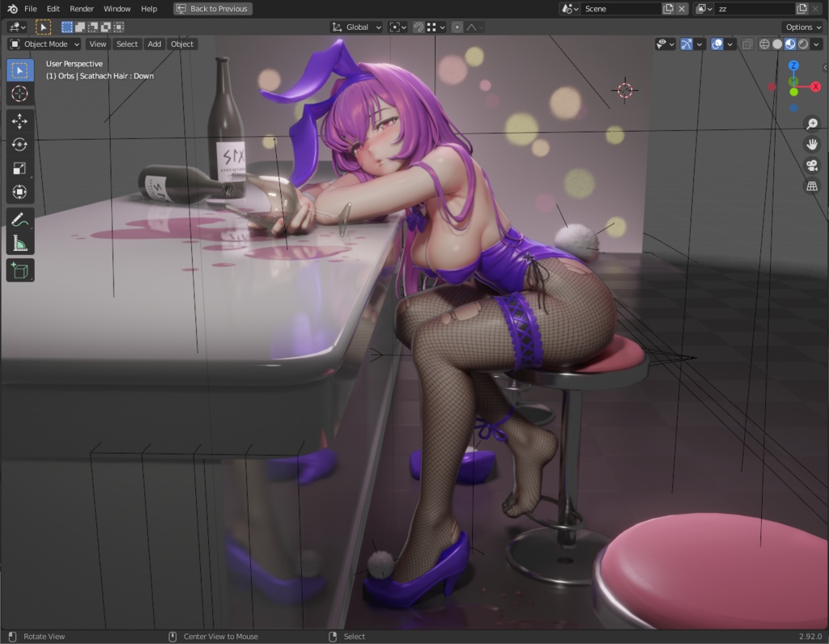Screen dimensions: 829x644
Task: Expand the Options dropdown in the header
Action: [801, 26]
